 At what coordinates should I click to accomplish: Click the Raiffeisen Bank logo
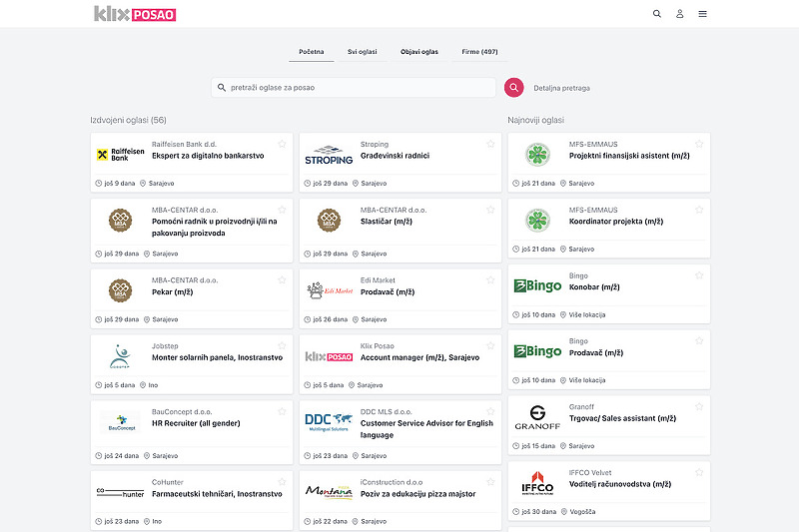click(120, 155)
